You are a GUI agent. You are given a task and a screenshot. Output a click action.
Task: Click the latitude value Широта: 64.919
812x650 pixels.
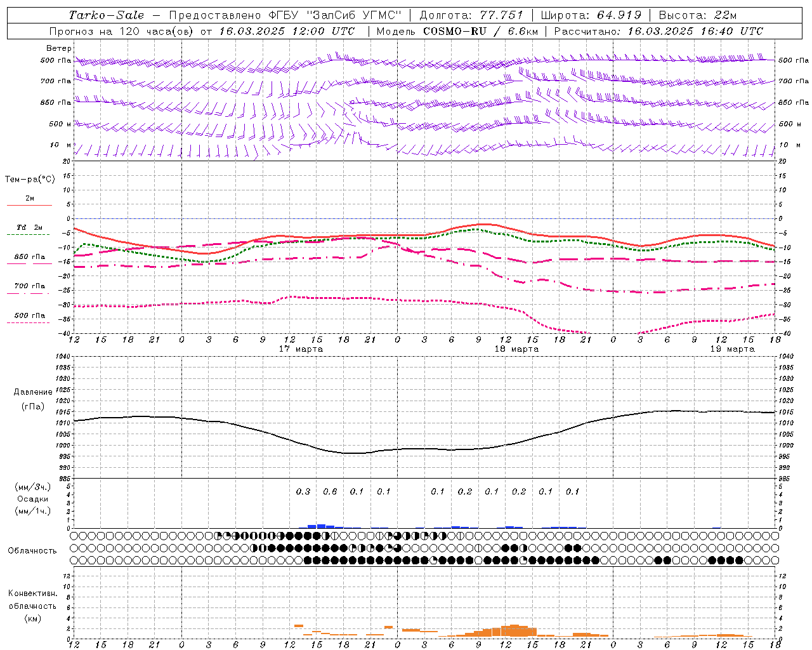point(591,15)
